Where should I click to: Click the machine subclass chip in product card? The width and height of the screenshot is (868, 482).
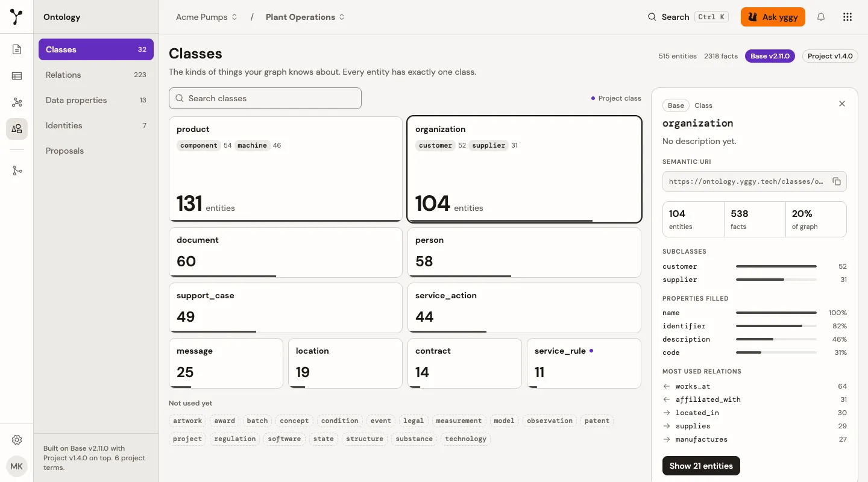click(252, 145)
